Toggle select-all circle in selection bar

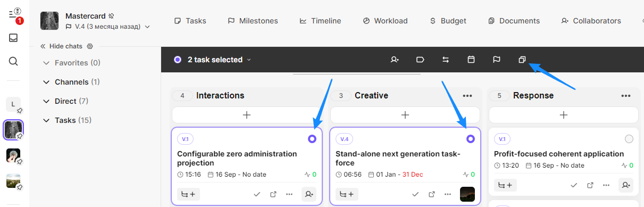178,60
